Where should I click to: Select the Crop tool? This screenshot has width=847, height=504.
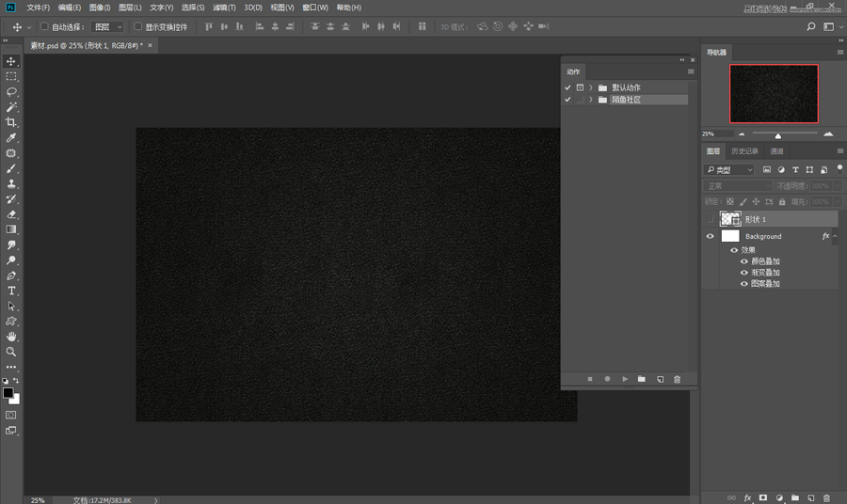click(x=11, y=122)
